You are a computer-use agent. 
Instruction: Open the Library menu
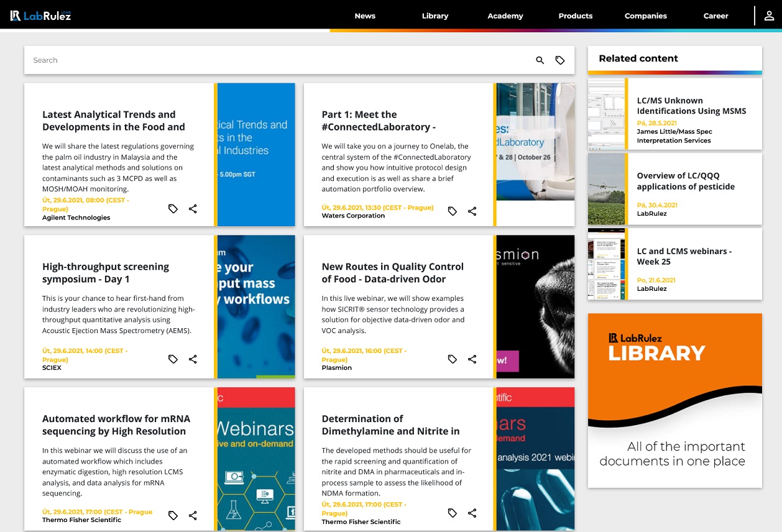(x=435, y=16)
